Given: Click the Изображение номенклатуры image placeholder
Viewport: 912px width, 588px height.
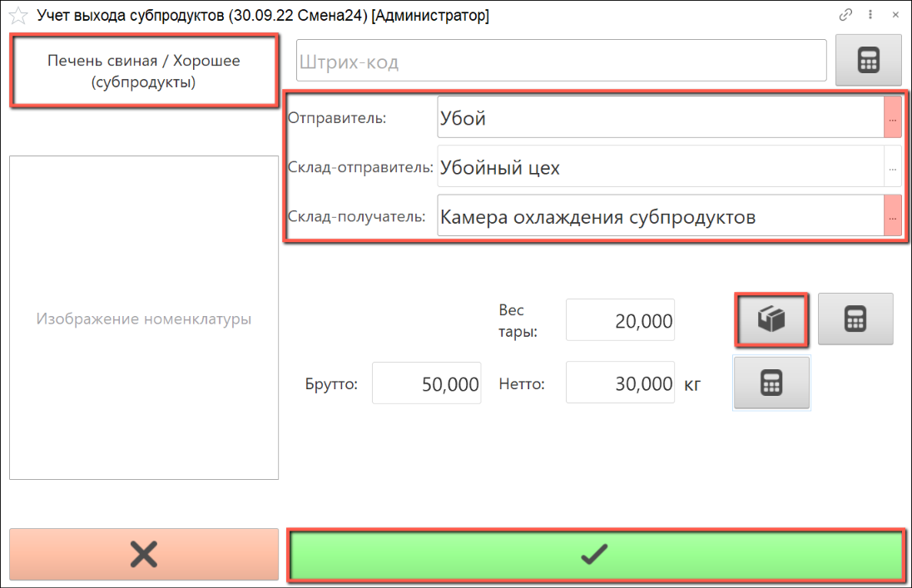Looking at the screenshot, I should click(144, 319).
